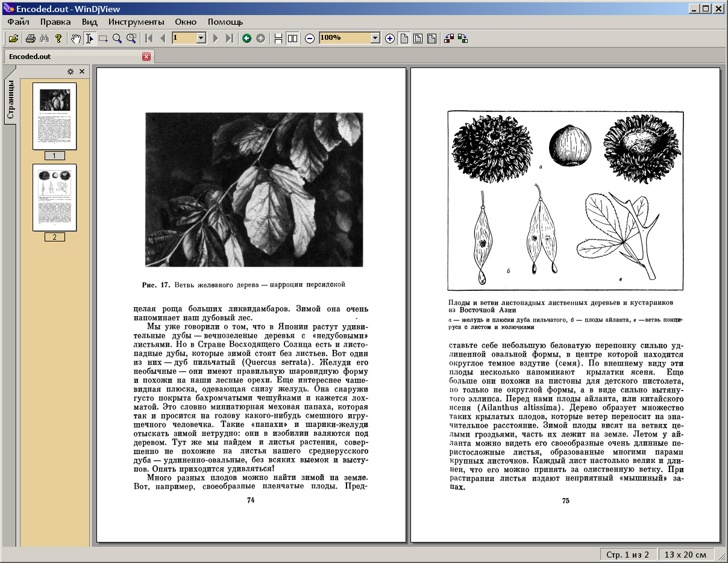
Task: Minimize the WinDjView window
Action: coord(694,8)
